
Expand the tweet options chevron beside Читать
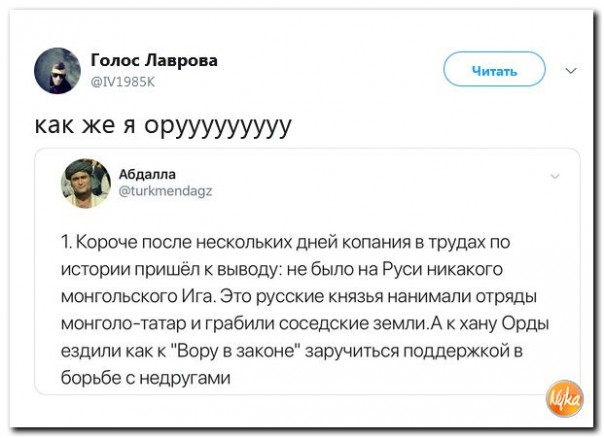(x=571, y=71)
